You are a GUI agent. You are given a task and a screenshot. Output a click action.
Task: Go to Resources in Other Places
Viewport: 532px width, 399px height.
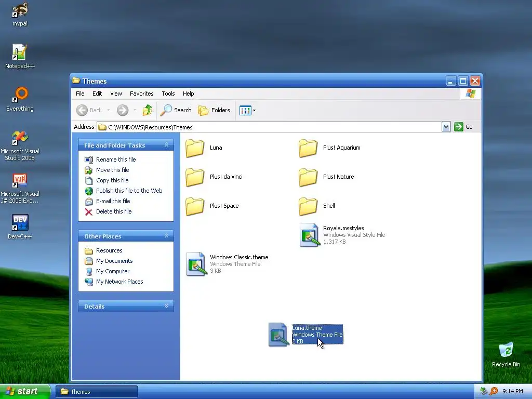pos(109,251)
